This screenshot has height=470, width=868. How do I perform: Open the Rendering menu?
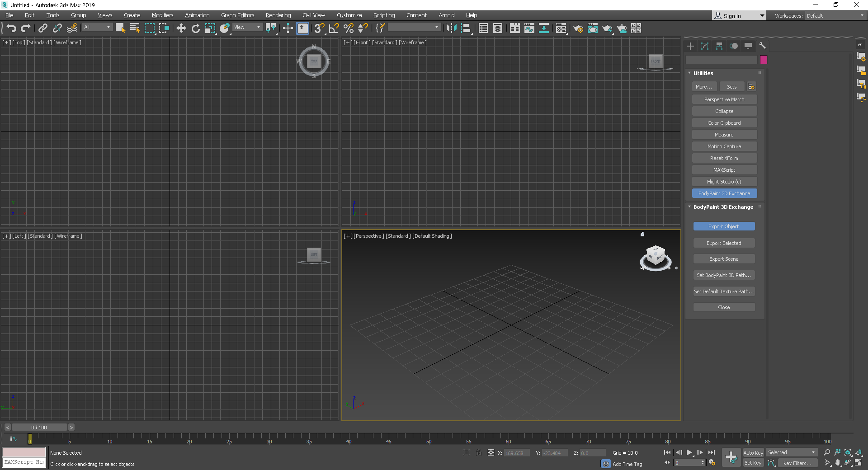(278, 15)
